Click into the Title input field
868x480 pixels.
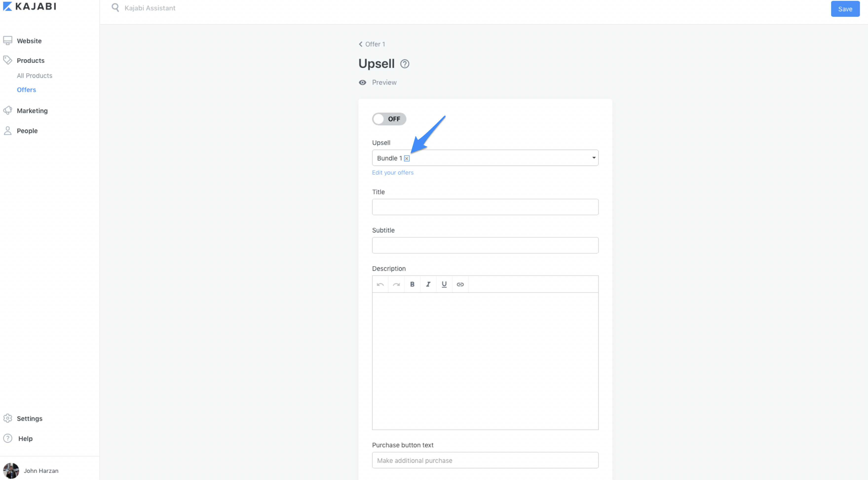(x=485, y=207)
